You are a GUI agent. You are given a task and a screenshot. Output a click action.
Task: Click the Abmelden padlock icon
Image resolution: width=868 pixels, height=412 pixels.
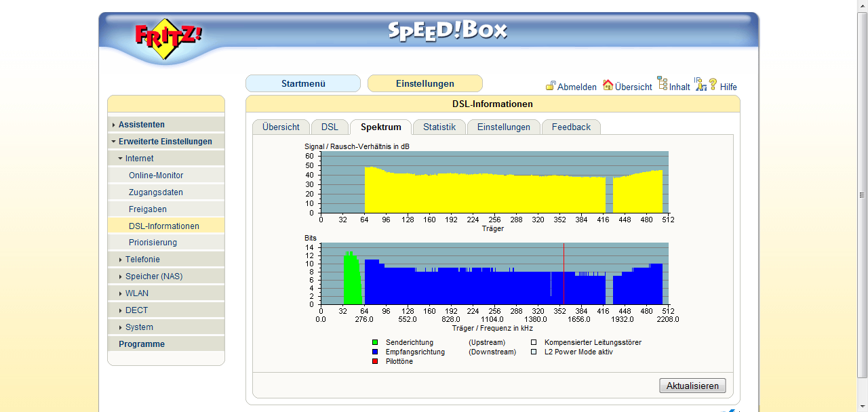551,86
